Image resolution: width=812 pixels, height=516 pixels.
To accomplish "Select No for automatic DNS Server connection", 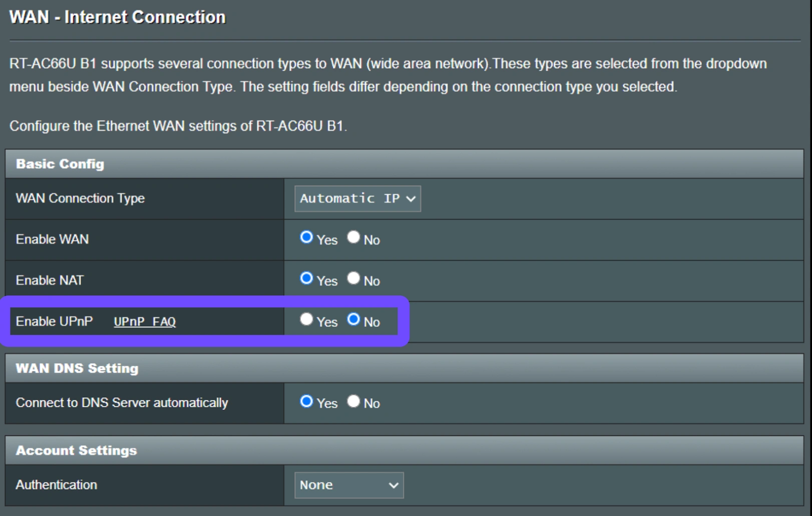I will click(354, 401).
